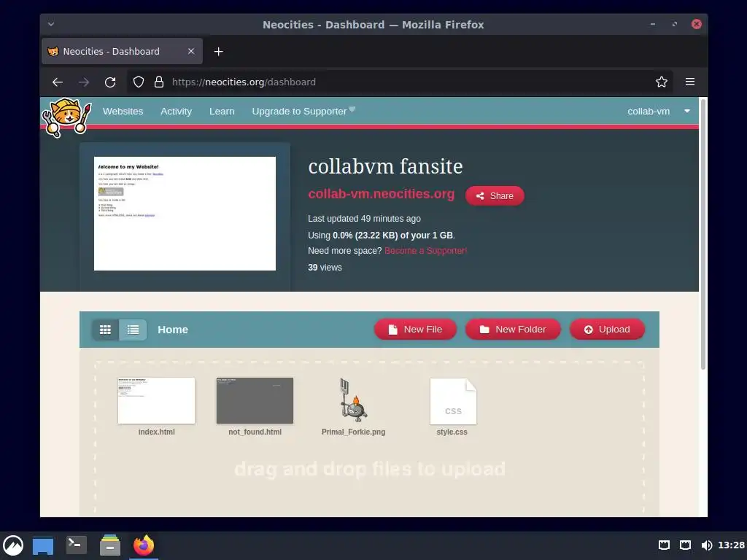Image resolution: width=747 pixels, height=560 pixels.
Task: Click the 13:28 system clock
Action: pos(731,545)
